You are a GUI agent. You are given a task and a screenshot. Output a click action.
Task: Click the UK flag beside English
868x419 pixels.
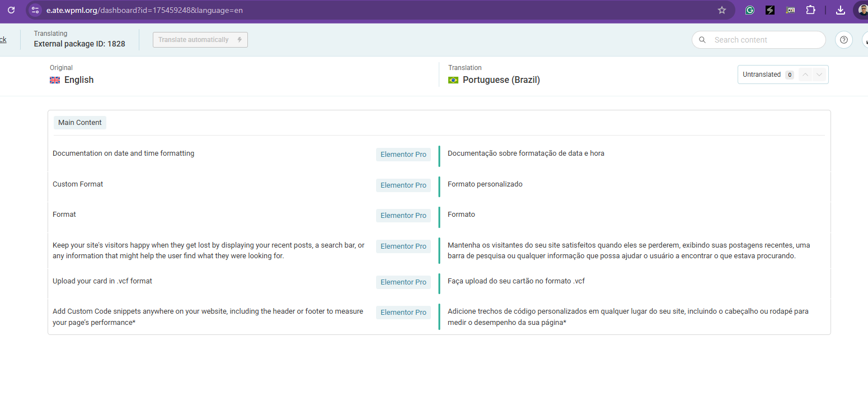coord(55,80)
